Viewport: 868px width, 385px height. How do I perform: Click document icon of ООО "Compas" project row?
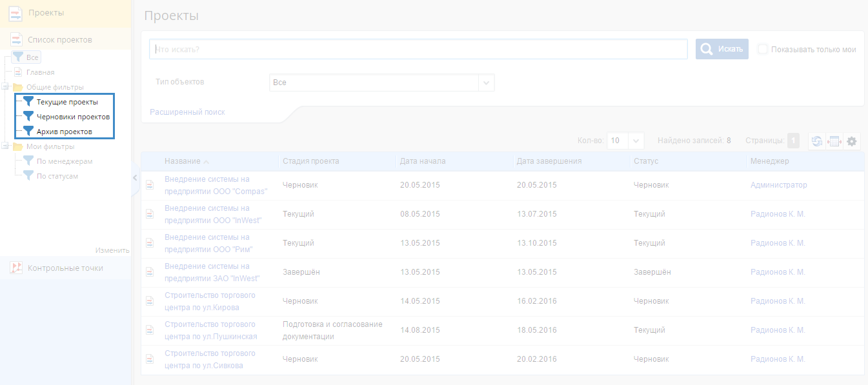tap(150, 185)
